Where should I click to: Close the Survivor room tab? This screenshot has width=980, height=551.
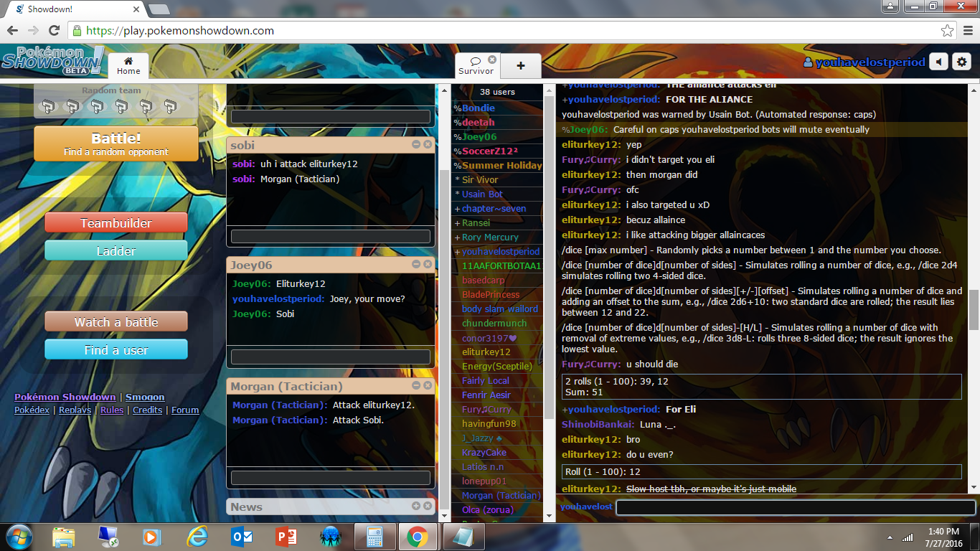click(x=492, y=60)
